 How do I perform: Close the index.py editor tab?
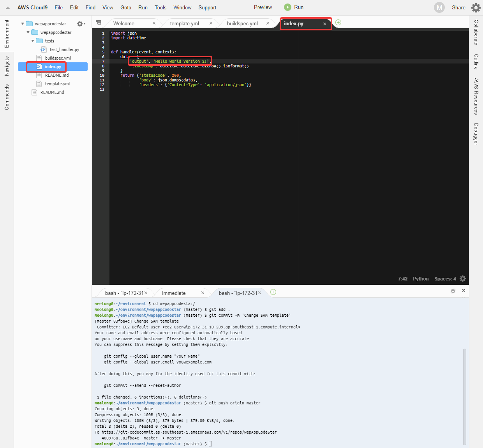coord(324,24)
